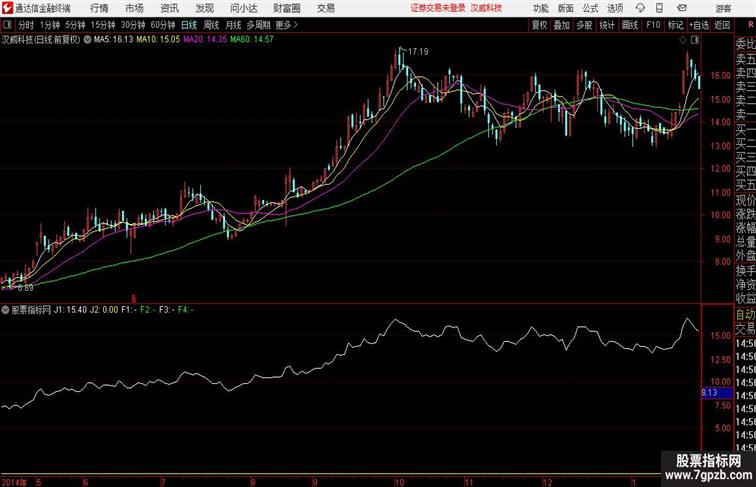Click the J2: 0.00 indicator value
This screenshot has height=487, width=756.
pos(104,310)
